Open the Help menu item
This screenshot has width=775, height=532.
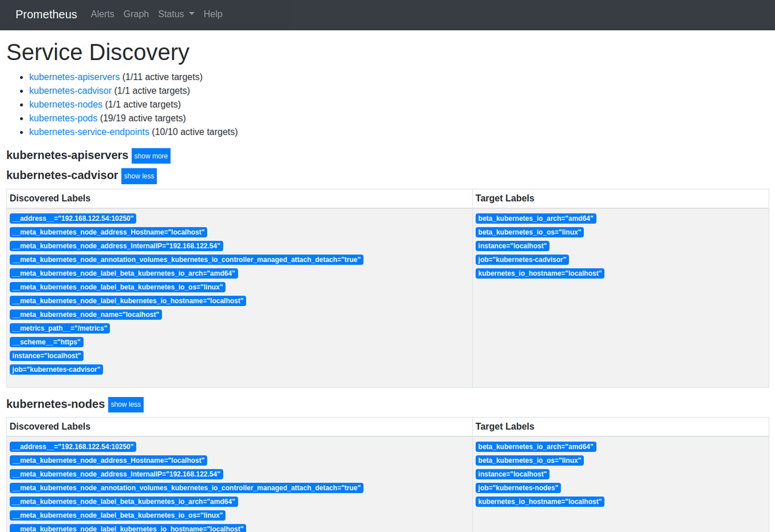212,14
